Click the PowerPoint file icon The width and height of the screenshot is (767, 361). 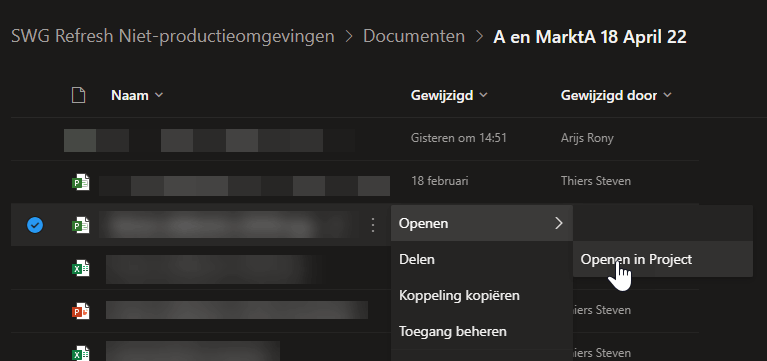point(81,311)
